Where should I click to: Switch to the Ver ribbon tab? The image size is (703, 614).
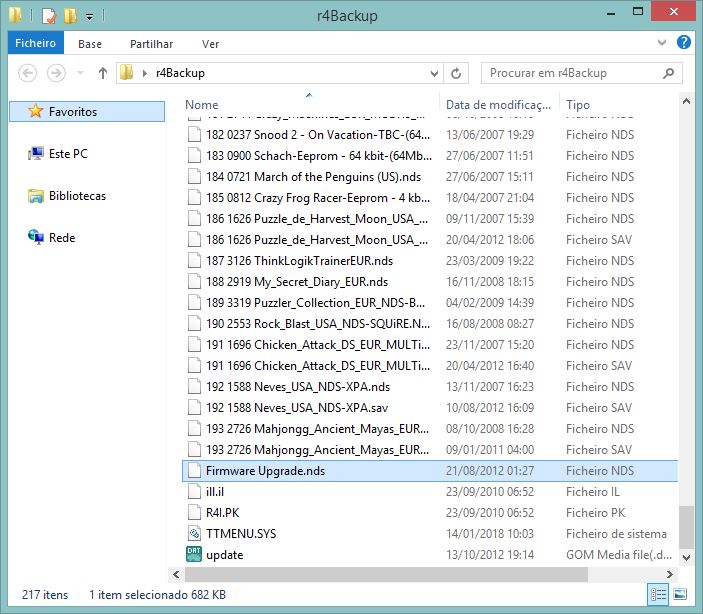[210, 44]
